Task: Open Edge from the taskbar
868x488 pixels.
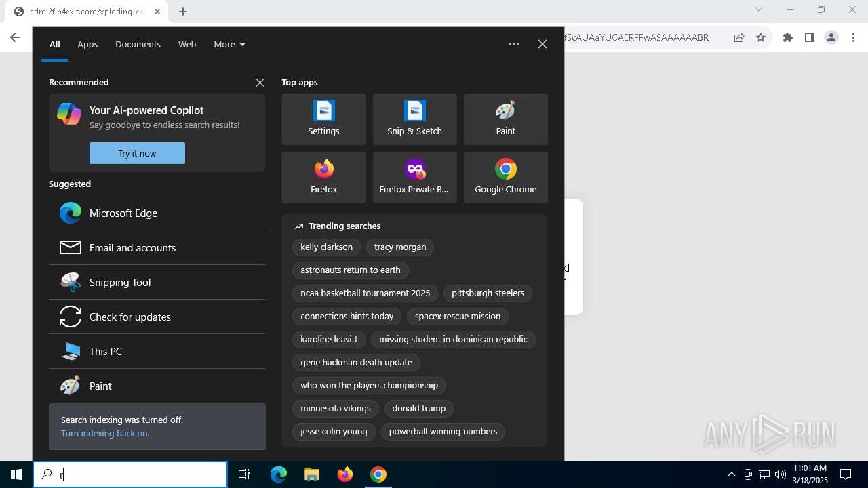Action: [x=279, y=474]
